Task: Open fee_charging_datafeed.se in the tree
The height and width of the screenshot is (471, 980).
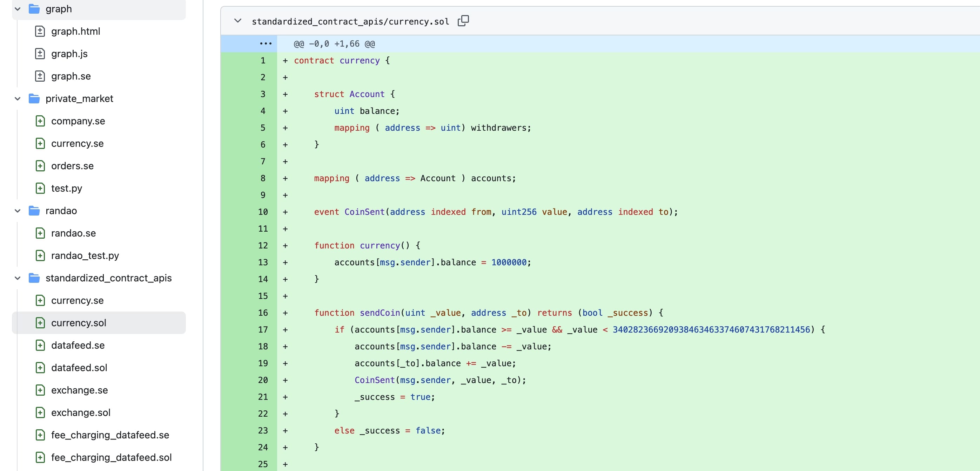Action: pyautogui.click(x=110, y=435)
